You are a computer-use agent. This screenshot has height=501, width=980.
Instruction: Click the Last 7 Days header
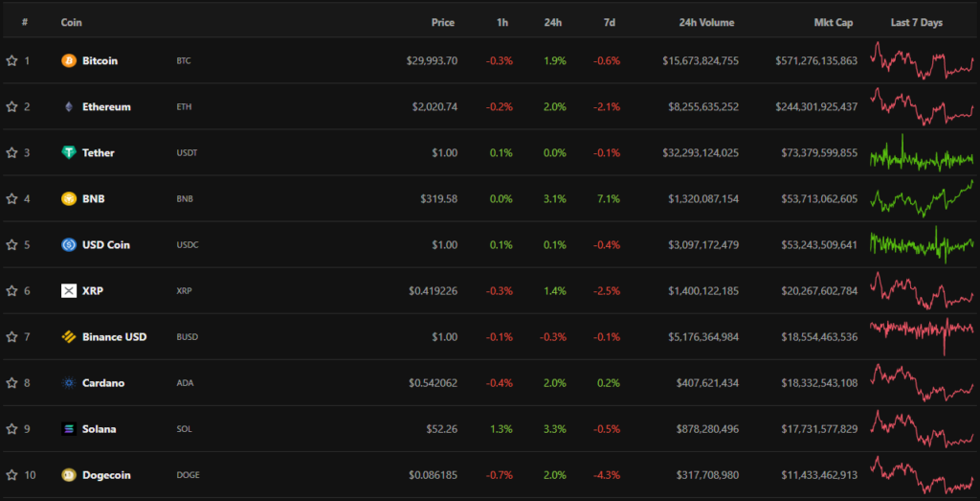[917, 23]
